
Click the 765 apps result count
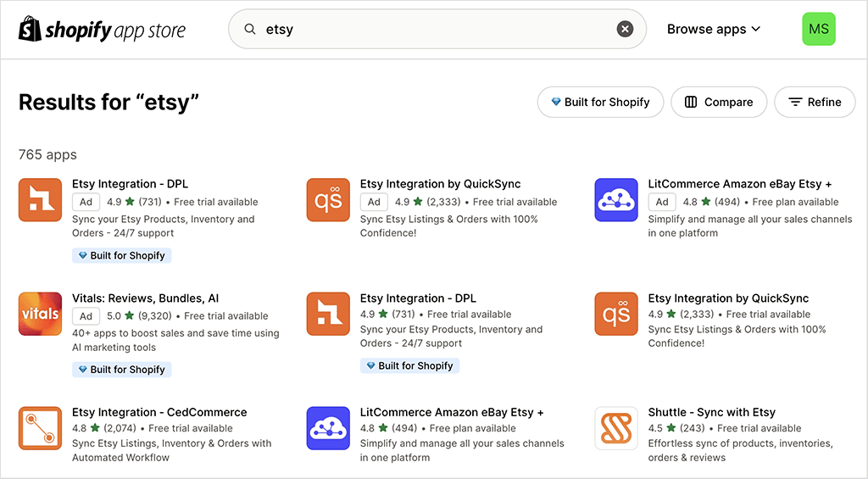coord(47,154)
